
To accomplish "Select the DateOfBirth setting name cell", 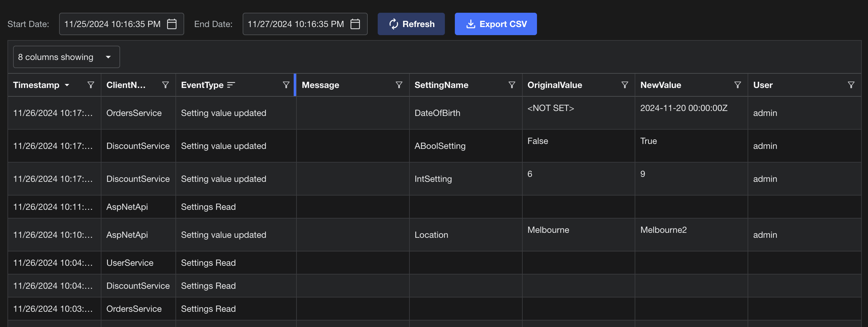I will pyautogui.click(x=466, y=113).
